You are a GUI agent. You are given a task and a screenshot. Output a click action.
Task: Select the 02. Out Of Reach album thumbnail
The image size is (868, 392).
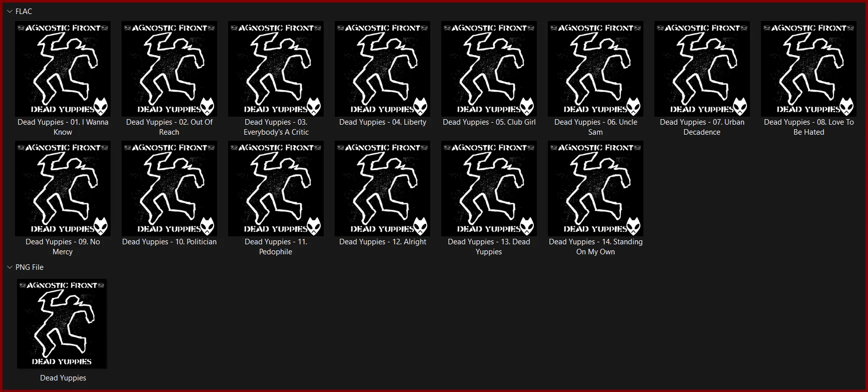pyautogui.click(x=169, y=69)
